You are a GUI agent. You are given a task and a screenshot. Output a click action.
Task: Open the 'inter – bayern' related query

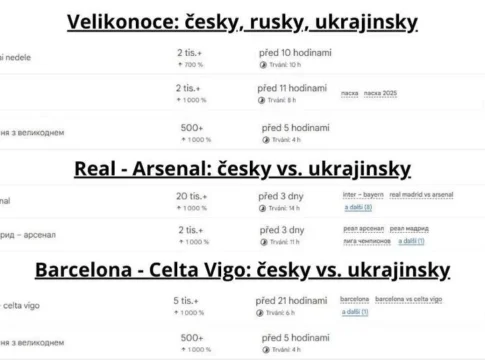pos(363,195)
